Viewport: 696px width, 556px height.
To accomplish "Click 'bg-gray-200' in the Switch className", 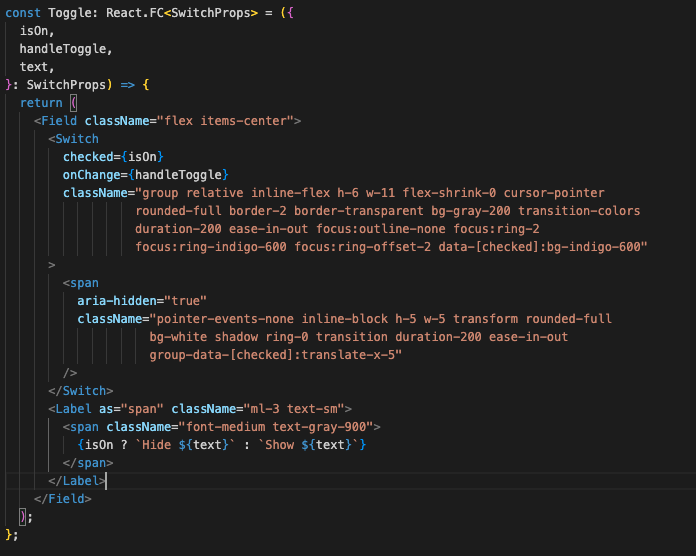I will 471,211.
